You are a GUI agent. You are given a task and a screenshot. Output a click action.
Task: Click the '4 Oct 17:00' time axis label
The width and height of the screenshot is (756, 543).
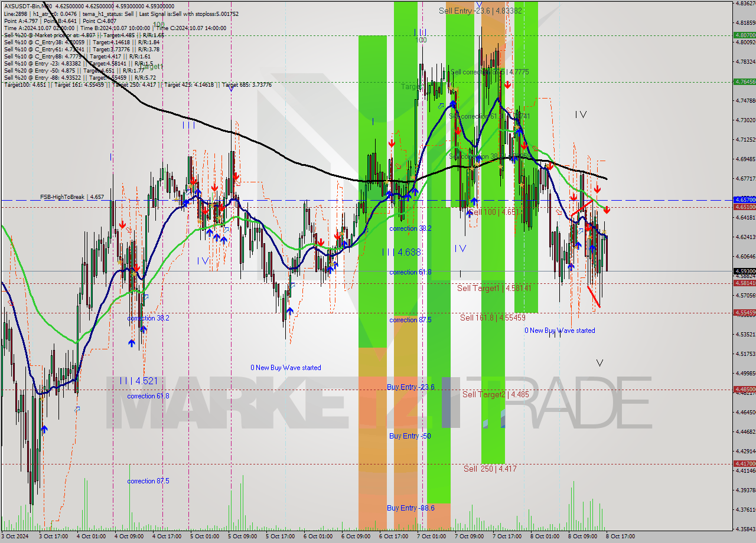click(x=168, y=537)
